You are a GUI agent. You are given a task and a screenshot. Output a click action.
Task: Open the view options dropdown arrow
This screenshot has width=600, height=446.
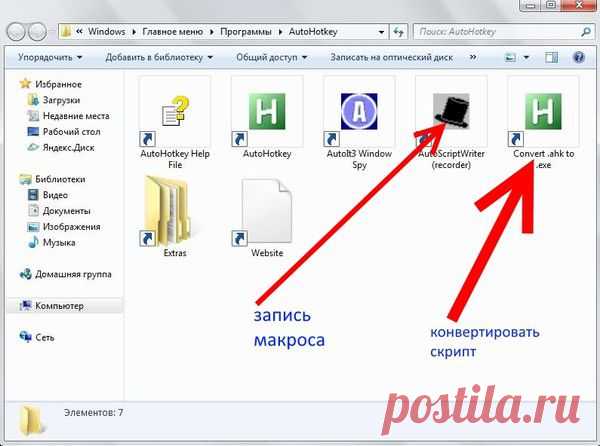pyautogui.click(x=527, y=57)
